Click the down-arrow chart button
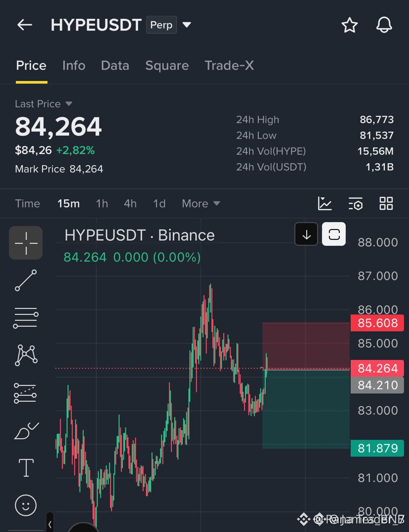This screenshot has height=532, width=409. point(306,234)
